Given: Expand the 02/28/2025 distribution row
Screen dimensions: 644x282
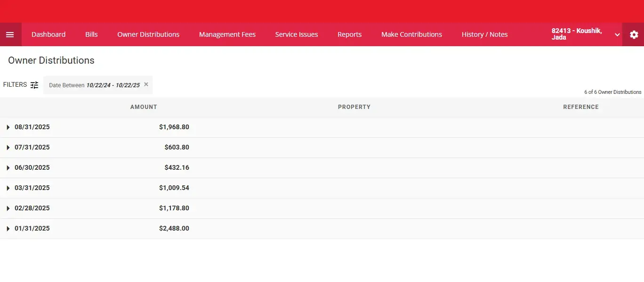Looking at the screenshot, I should point(8,208).
